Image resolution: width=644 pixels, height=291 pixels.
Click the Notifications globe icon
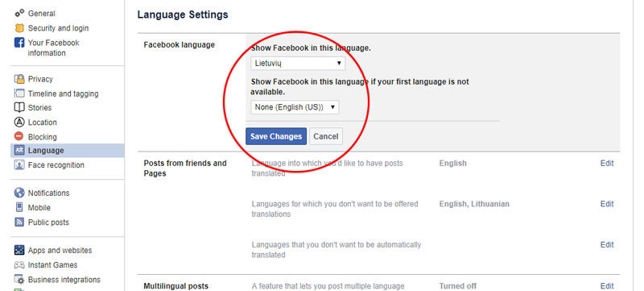(19, 193)
